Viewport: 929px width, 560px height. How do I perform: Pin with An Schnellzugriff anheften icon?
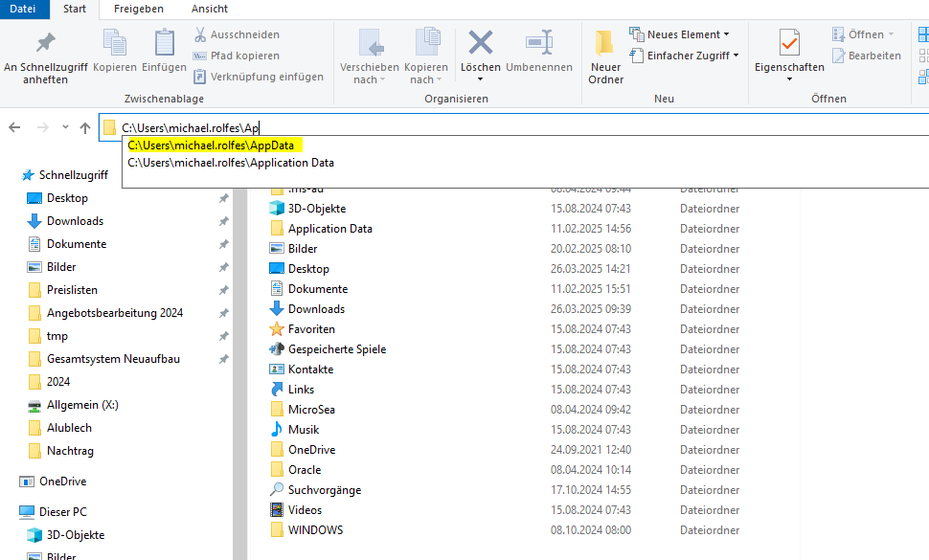[44, 43]
